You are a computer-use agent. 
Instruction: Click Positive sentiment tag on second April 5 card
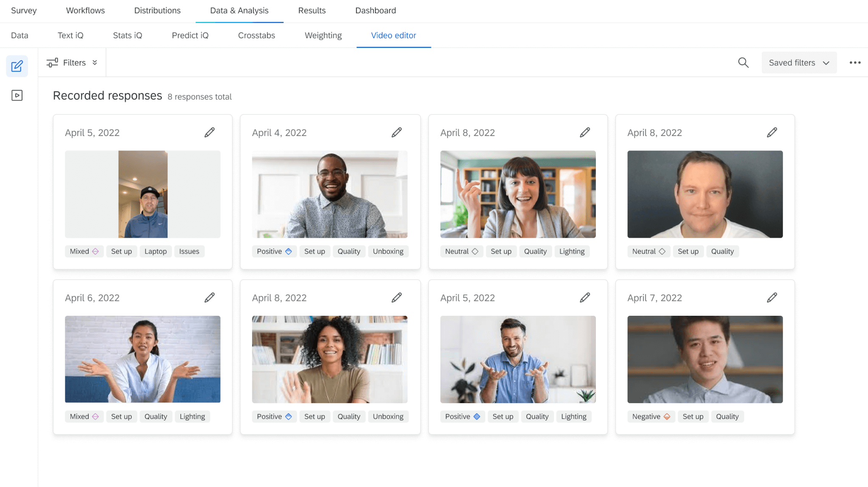click(462, 417)
